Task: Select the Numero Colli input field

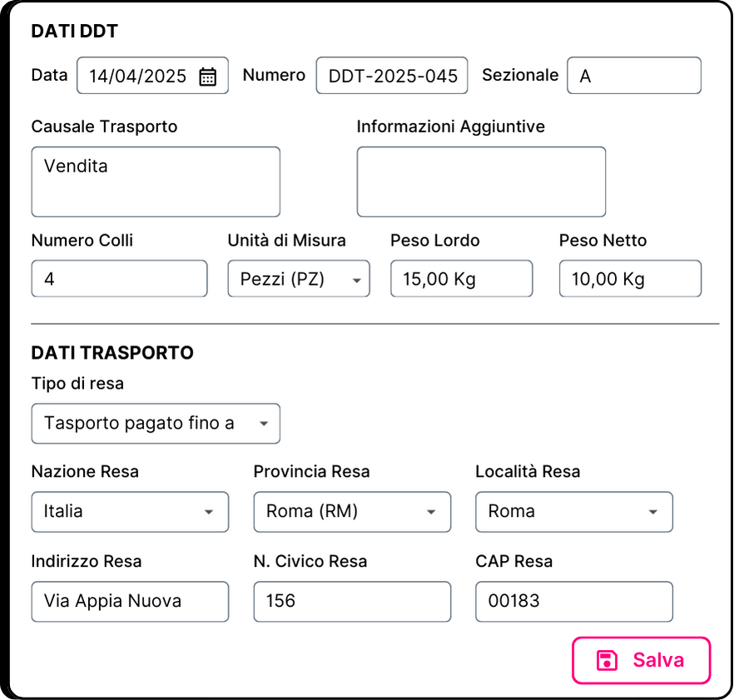Action: [x=119, y=279]
